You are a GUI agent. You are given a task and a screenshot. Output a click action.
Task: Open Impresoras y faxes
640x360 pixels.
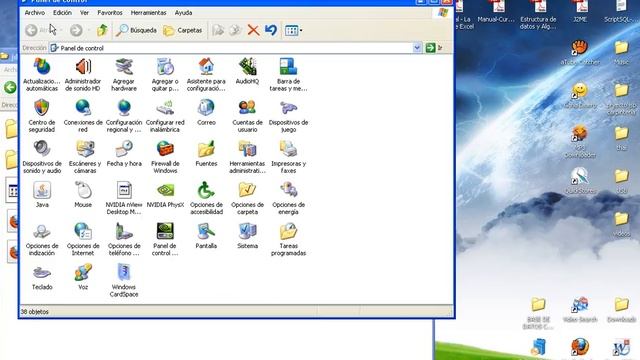pyautogui.click(x=288, y=157)
